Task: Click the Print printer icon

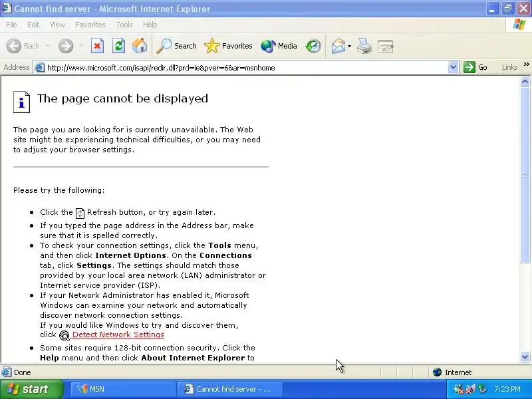Action: 364,46
